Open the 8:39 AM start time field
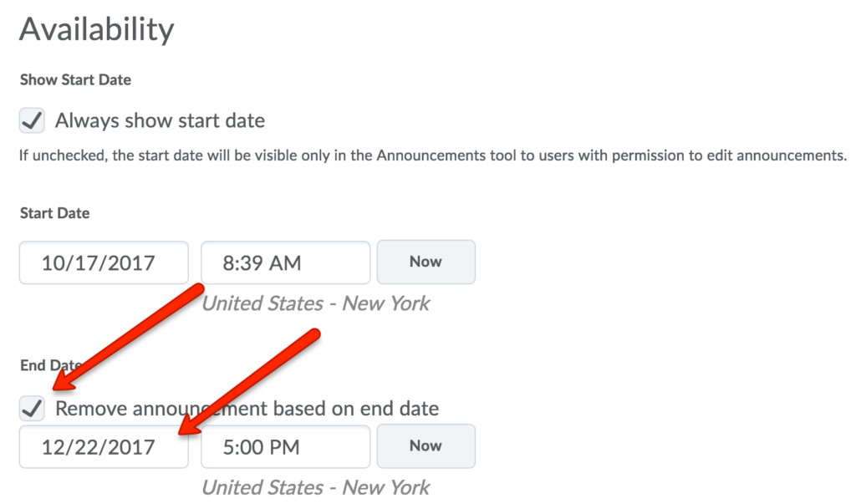Image resolution: width=856 pixels, height=504 pixels. tap(285, 262)
